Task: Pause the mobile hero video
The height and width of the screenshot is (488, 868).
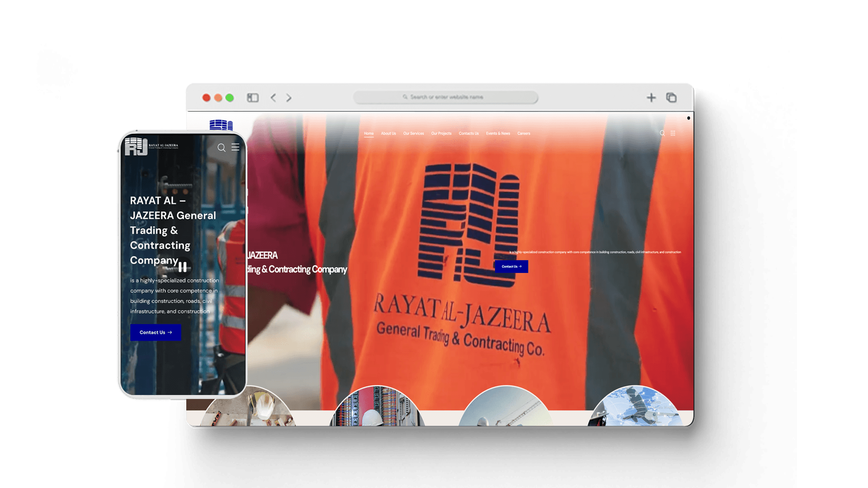Action: [183, 267]
